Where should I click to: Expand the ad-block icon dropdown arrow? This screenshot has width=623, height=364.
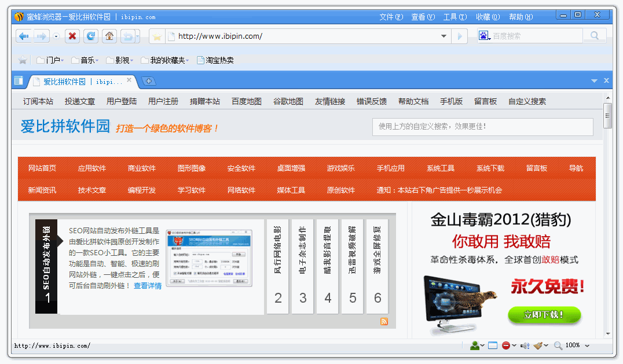coord(514,345)
